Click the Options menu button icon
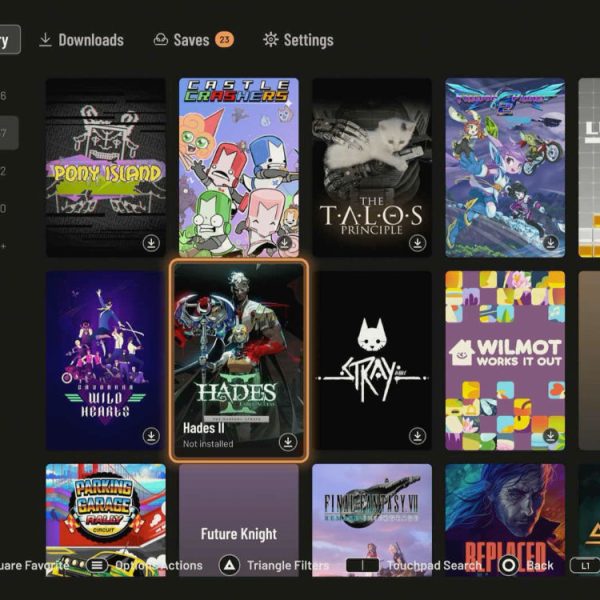This screenshot has width=600, height=600. [97, 565]
